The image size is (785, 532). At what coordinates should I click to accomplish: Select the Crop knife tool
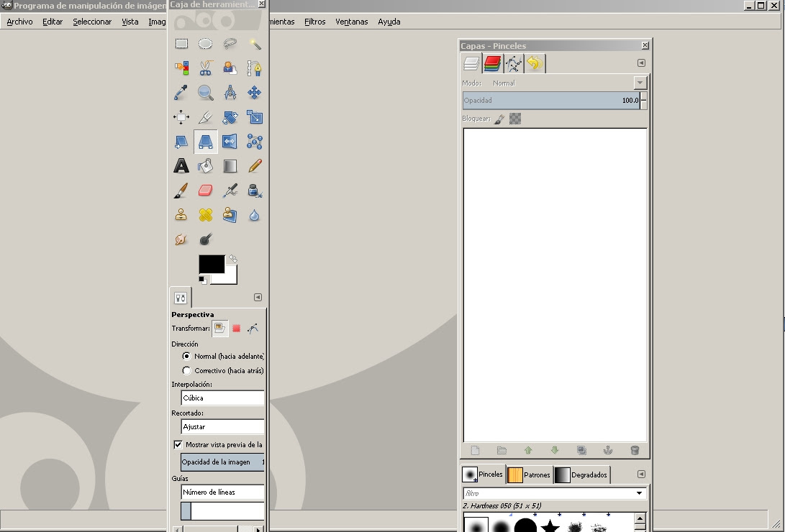pos(205,117)
